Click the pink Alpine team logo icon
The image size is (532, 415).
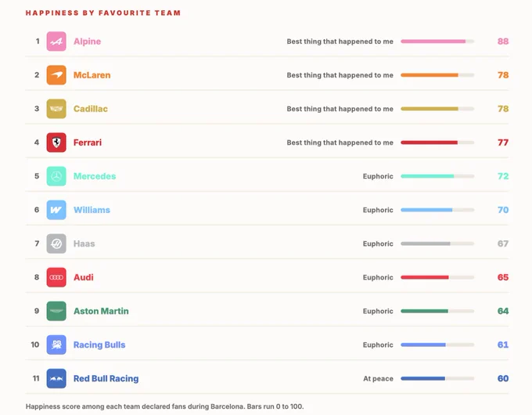pyautogui.click(x=56, y=41)
